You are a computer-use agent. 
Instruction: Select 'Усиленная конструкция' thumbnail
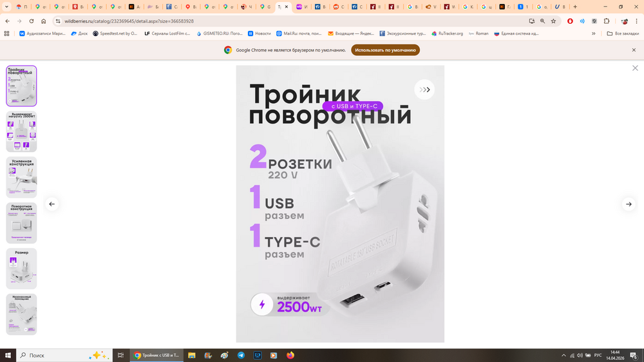[21, 177]
